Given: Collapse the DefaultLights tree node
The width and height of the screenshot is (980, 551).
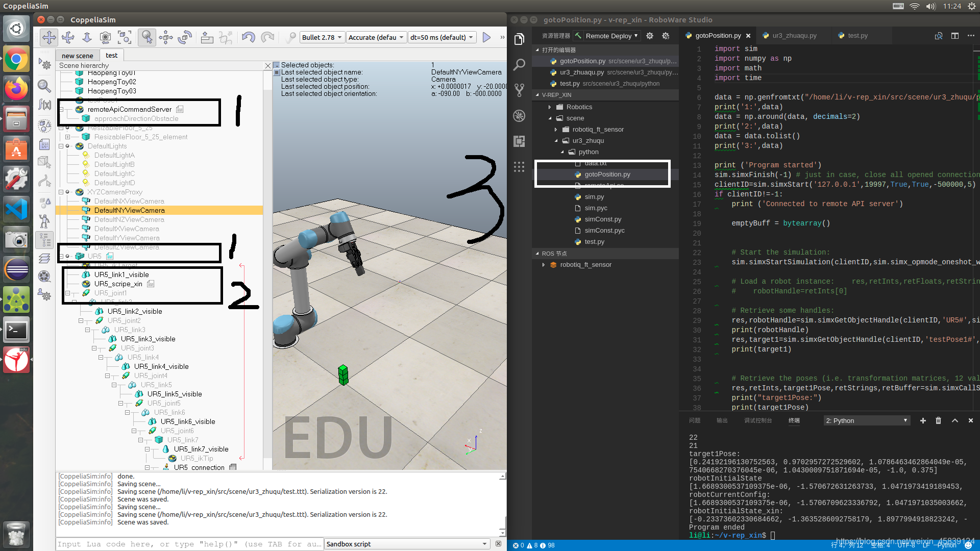Looking at the screenshot, I should 61,146.
